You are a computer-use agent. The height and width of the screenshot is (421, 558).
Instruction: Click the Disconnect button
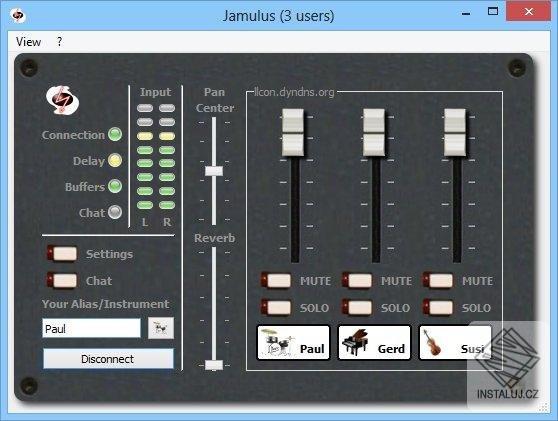pos(108,358)
